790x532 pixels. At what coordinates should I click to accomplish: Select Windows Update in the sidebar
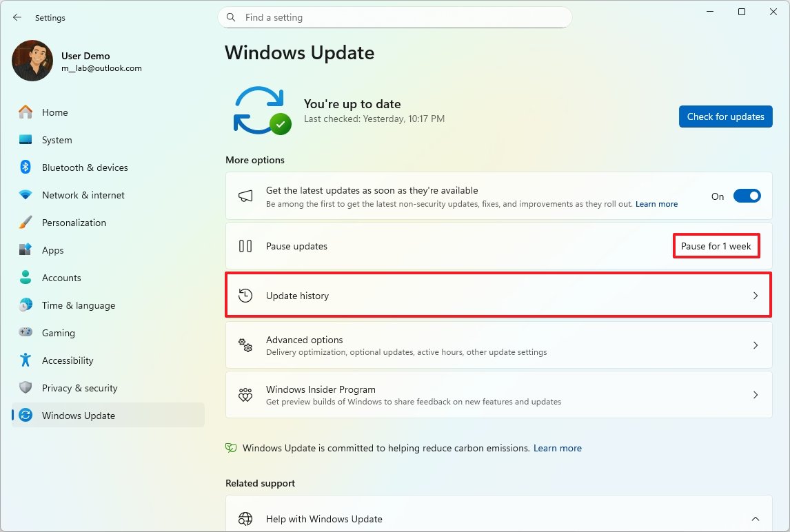(x=78, y=415)
